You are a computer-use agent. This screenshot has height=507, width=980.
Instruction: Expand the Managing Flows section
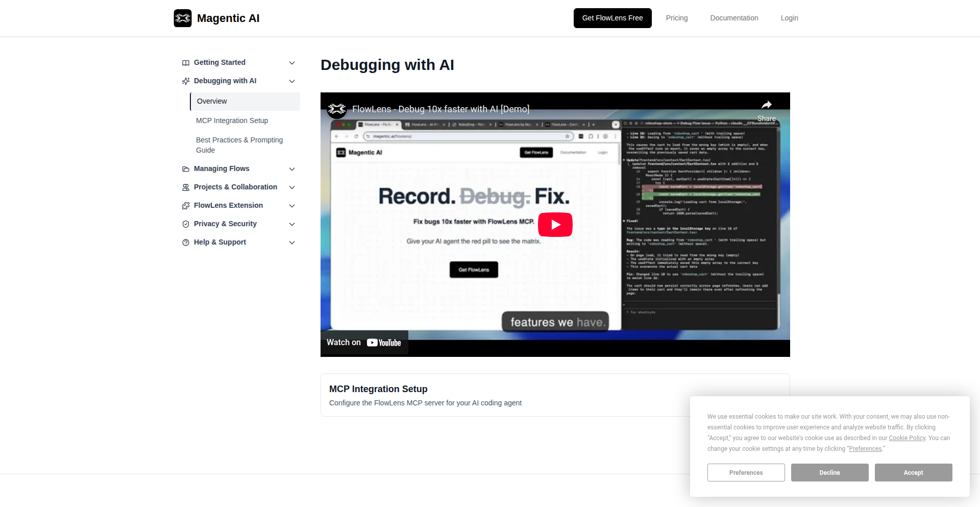coord(291,168)
